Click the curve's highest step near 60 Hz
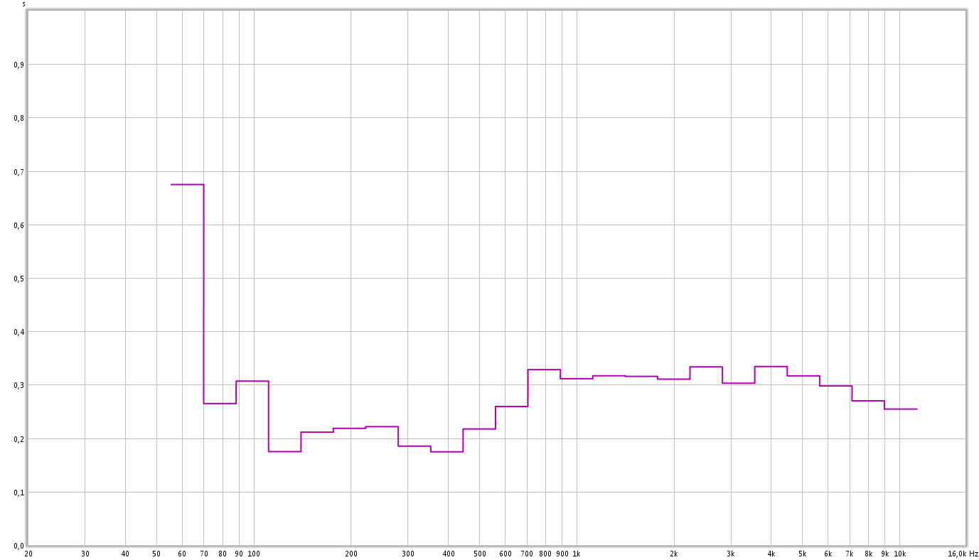979x560 pixels. pos(188,185)
